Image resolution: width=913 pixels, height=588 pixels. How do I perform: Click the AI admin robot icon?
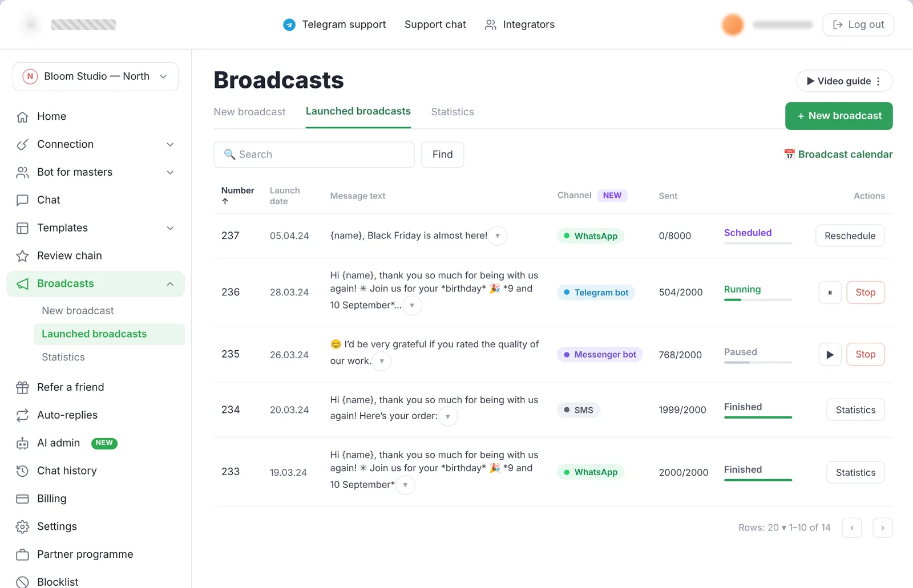click(22, 444)
